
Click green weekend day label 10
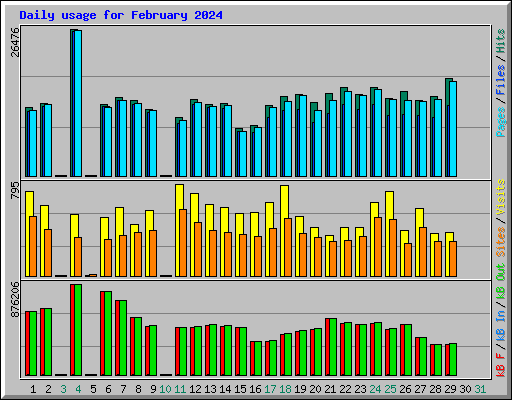click(x=165, y=389)
